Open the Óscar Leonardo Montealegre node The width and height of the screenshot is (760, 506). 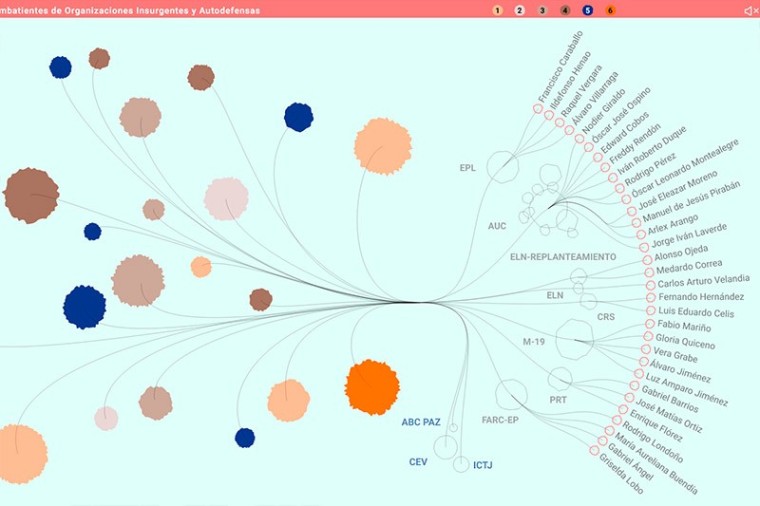(x=626, y=199)
